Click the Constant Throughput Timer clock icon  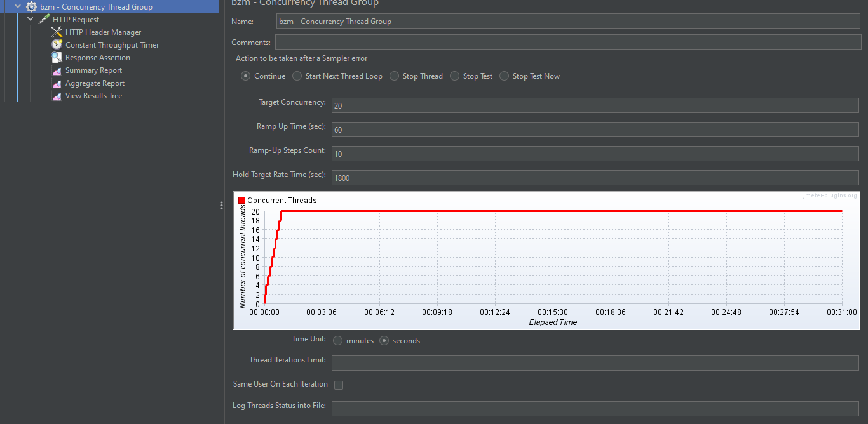57,44
